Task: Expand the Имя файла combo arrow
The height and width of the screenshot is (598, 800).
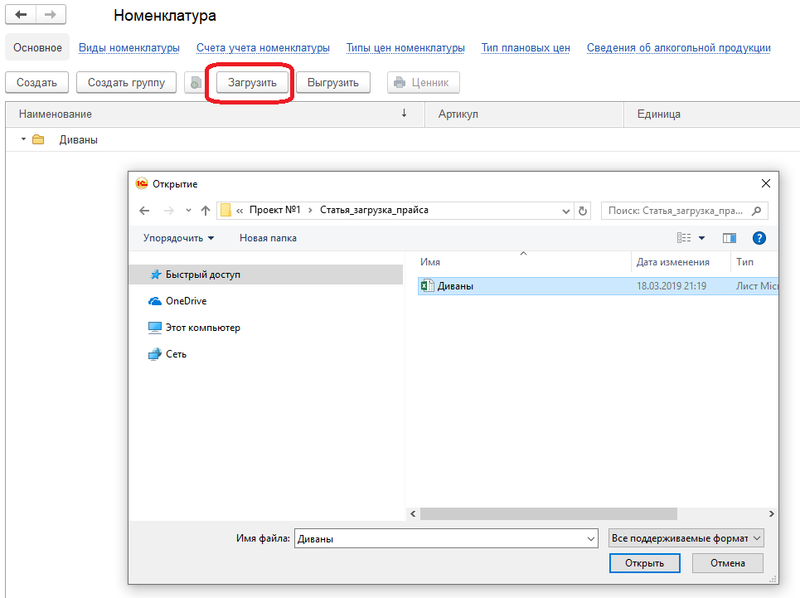Action: [x=590, y=539]
